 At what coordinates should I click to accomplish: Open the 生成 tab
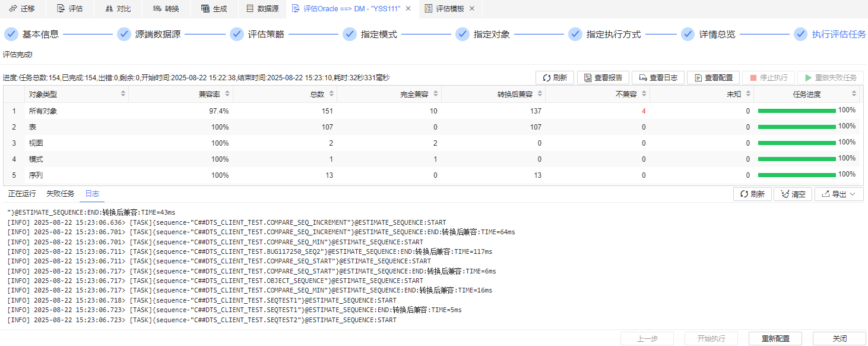pyautogui.click(x=214, y=9)
